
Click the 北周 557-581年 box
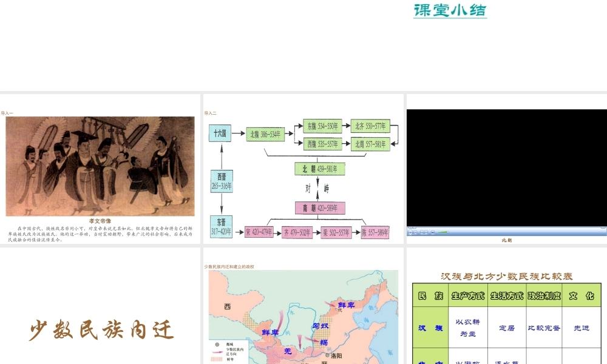(370, 144)
